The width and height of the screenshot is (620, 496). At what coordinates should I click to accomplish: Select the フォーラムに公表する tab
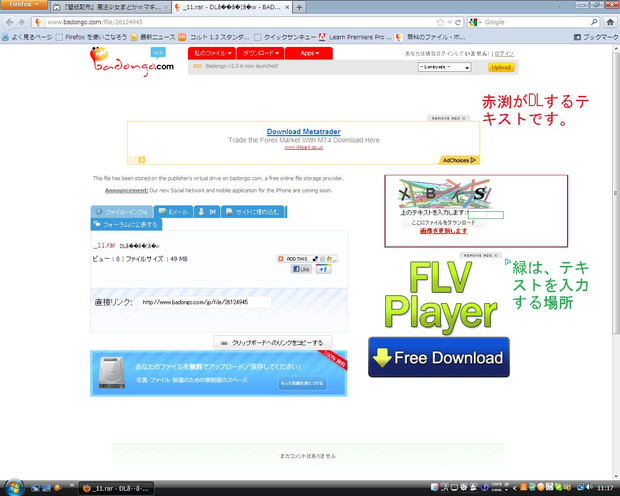click(126, 225)
